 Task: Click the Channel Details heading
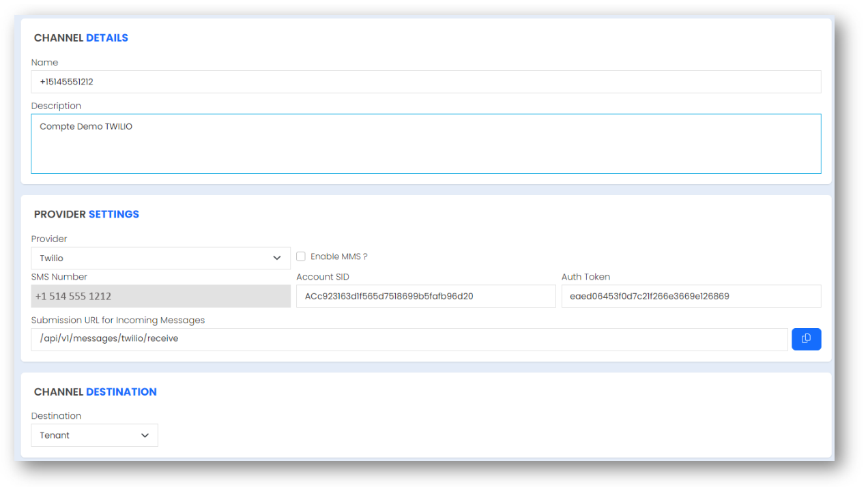click(x=81, y=38)
